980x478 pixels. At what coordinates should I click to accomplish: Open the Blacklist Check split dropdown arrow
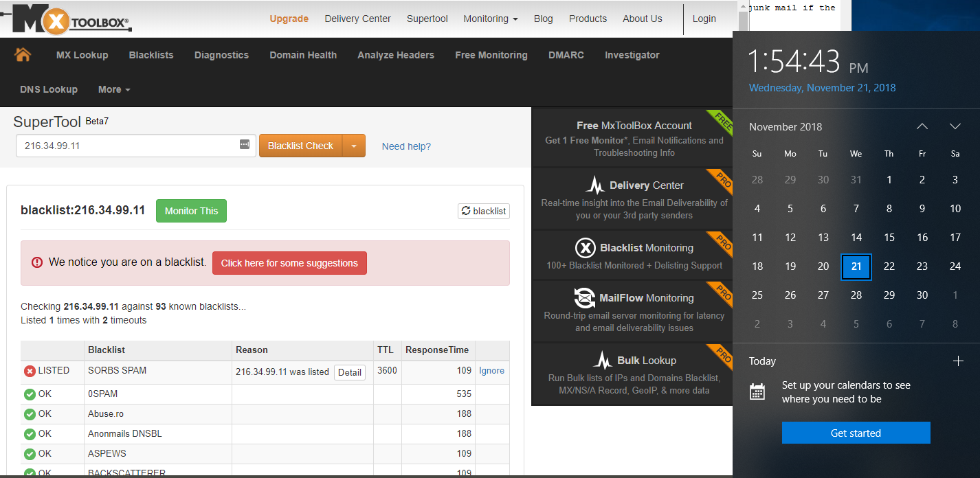pyautogui.click(x=354, y=146)
